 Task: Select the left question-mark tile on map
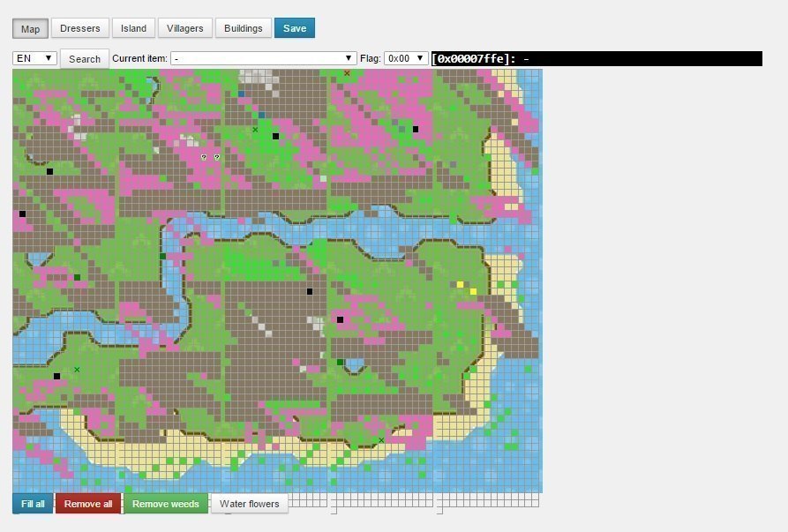pyautogui.click(x=204, y=157)
